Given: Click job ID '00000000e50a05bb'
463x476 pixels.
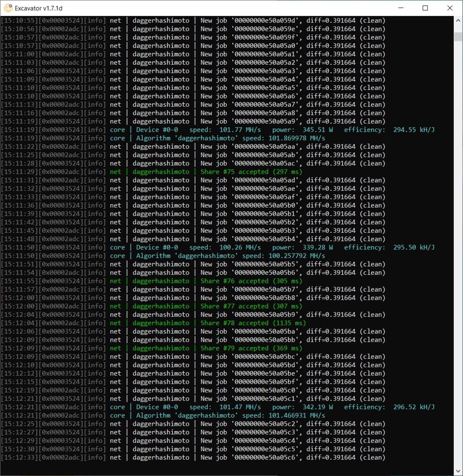Looking at the screenshot, I should 265,340.
